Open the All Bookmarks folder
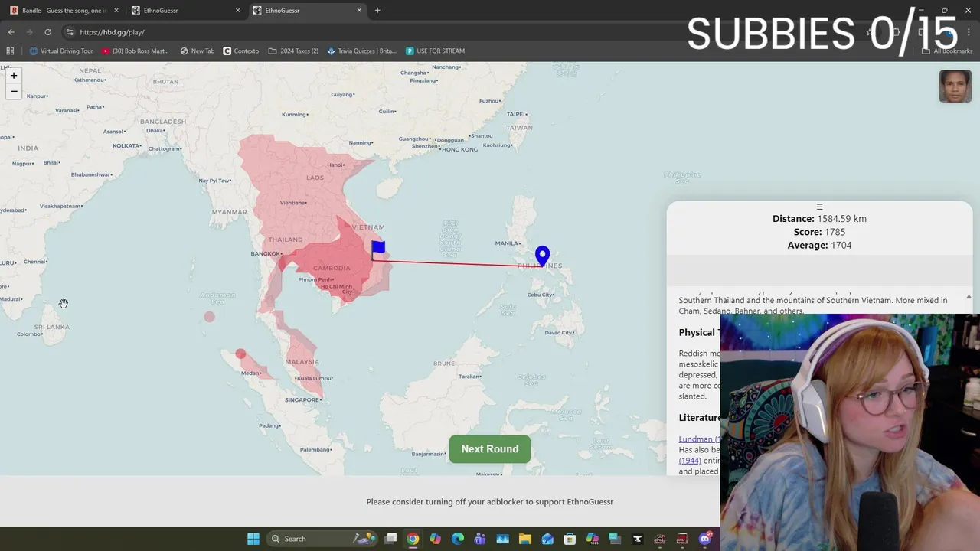Image resolution: width=980 pixels, height=551 pixels. coord(947,51)
